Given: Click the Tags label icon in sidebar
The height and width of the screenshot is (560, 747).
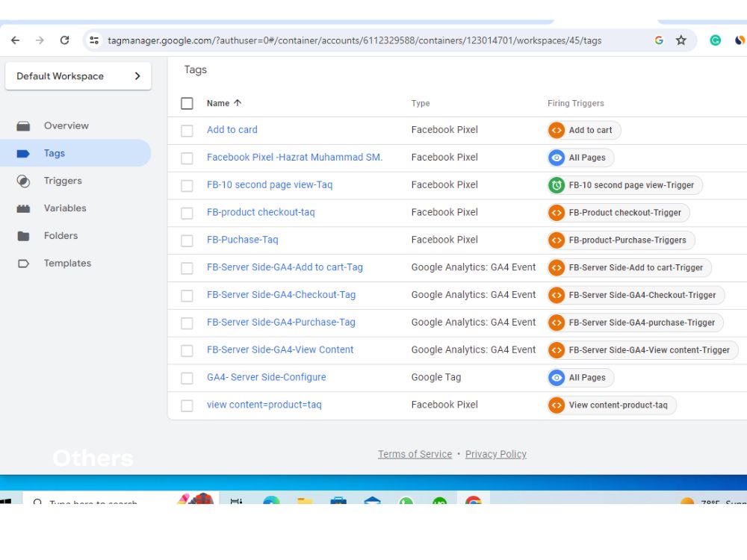Looking at the screenshot, I should tap(23, 153).
